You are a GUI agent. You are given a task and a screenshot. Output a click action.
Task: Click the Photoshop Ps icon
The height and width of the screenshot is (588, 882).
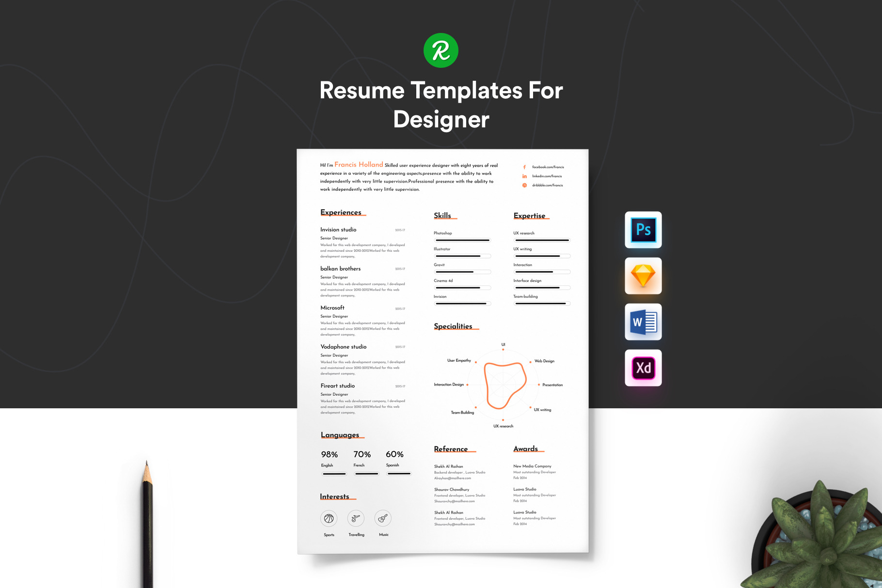[643, 230]
